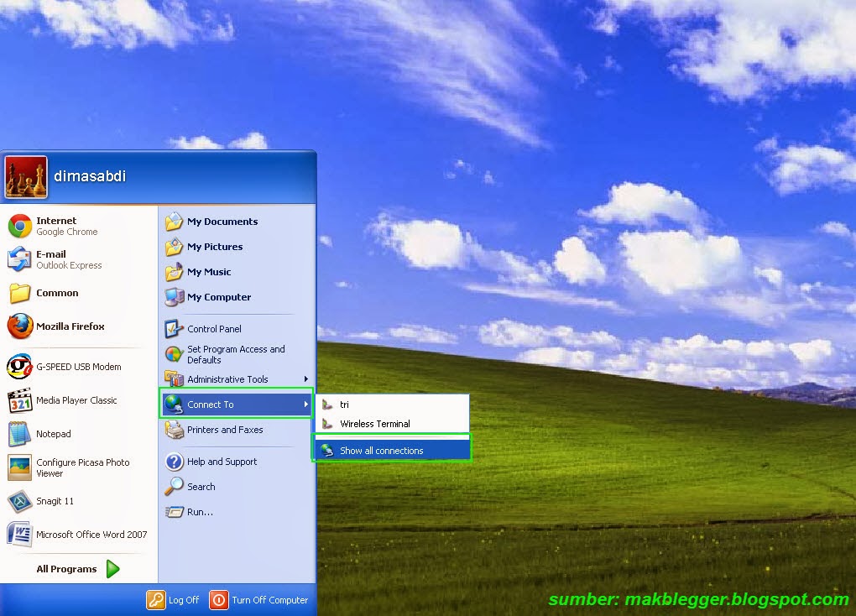Click the Internet Google Chrome label
The image size is (856, 616).
click(x=66, y=226)
